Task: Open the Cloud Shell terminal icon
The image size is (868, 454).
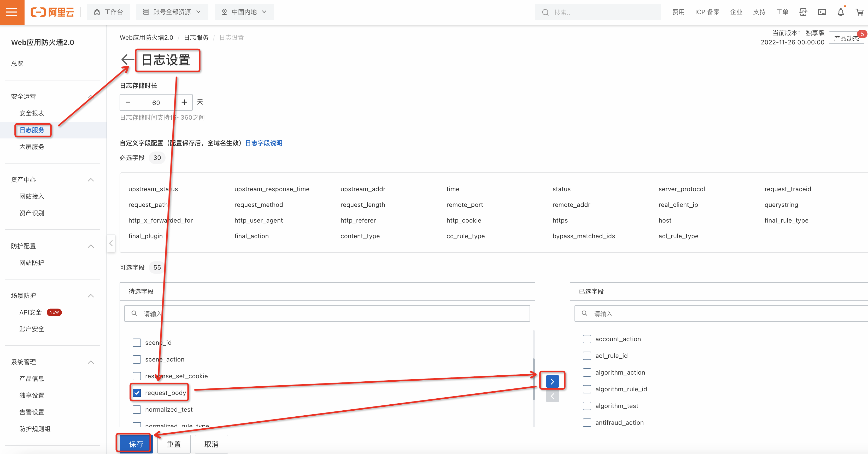Action: pyautogui.click(x=822, y=12)
